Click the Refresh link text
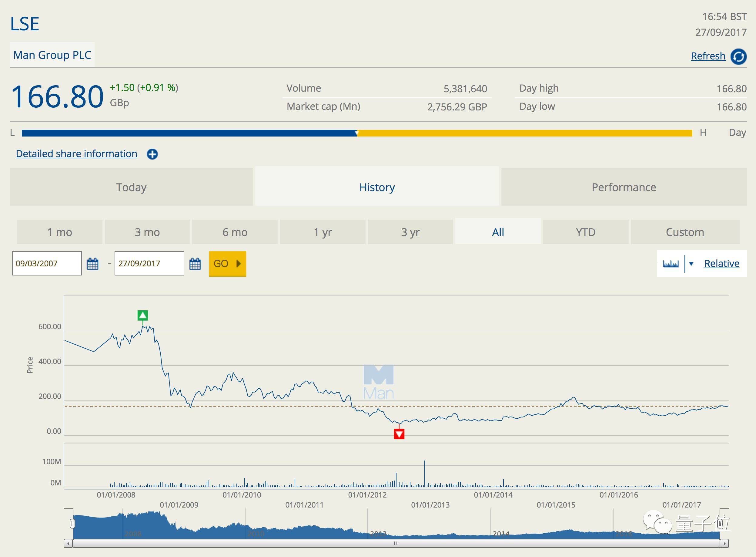Image resolution: width=756 pixels, height=557 pixels. 708,56
